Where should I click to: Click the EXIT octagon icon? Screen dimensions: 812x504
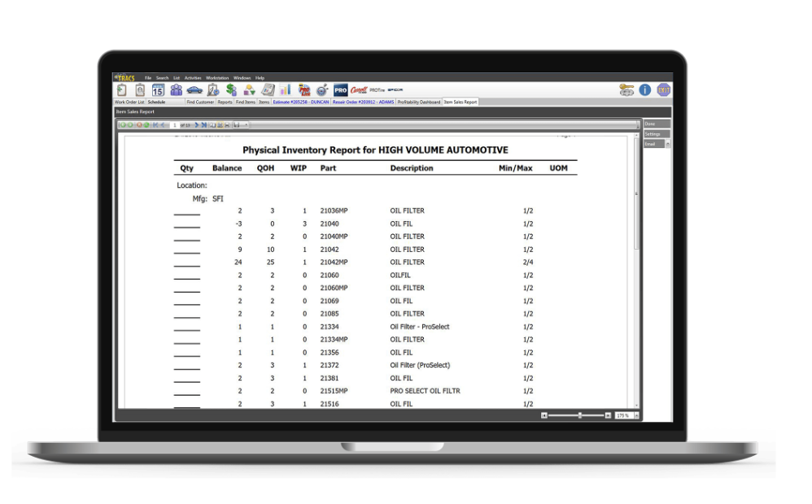(x=664, y=89)
